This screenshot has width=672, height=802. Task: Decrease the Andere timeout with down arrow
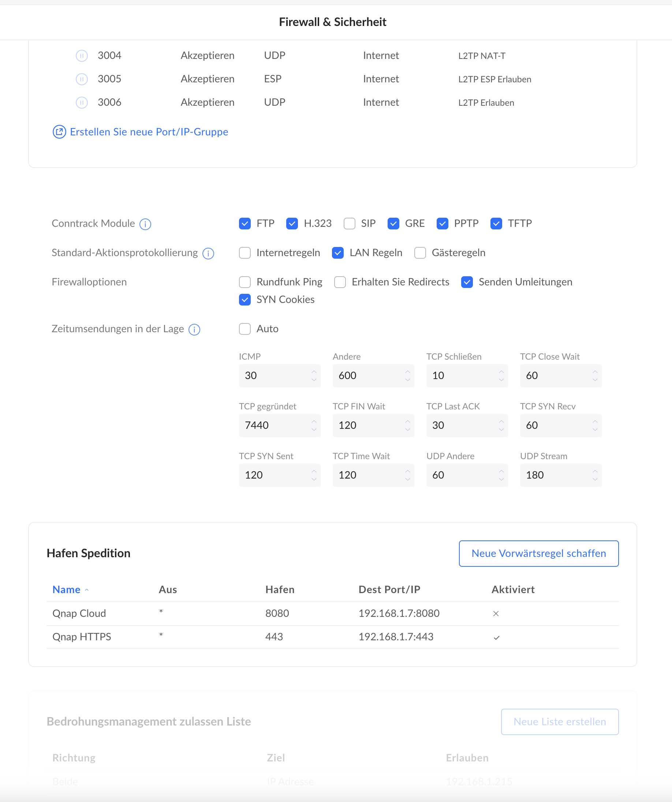tap(408, 380)
